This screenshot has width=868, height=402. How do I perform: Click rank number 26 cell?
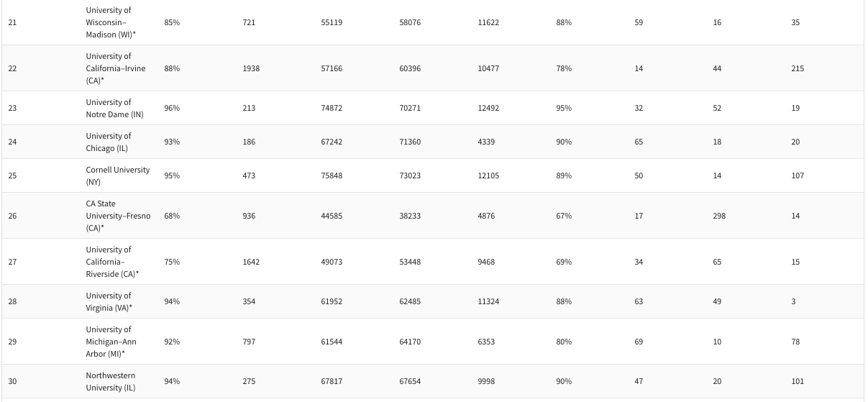pos(12,216)
